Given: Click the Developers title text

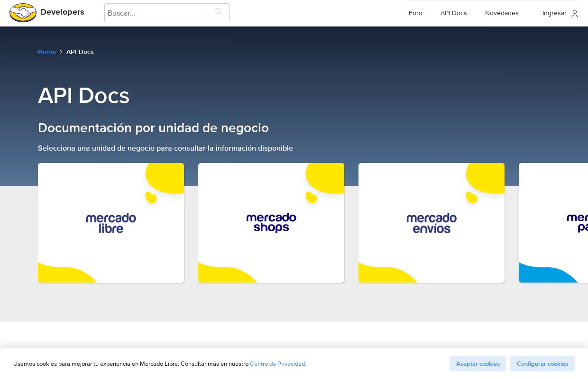Looking at the screenshot, I should pyautogui.click(x=62, y=12).
